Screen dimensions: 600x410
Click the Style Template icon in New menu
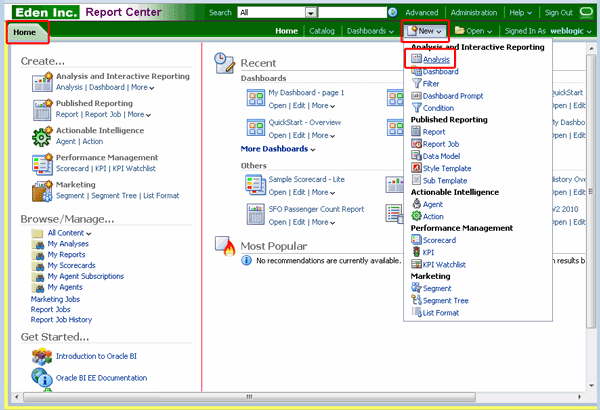point(416,168)
